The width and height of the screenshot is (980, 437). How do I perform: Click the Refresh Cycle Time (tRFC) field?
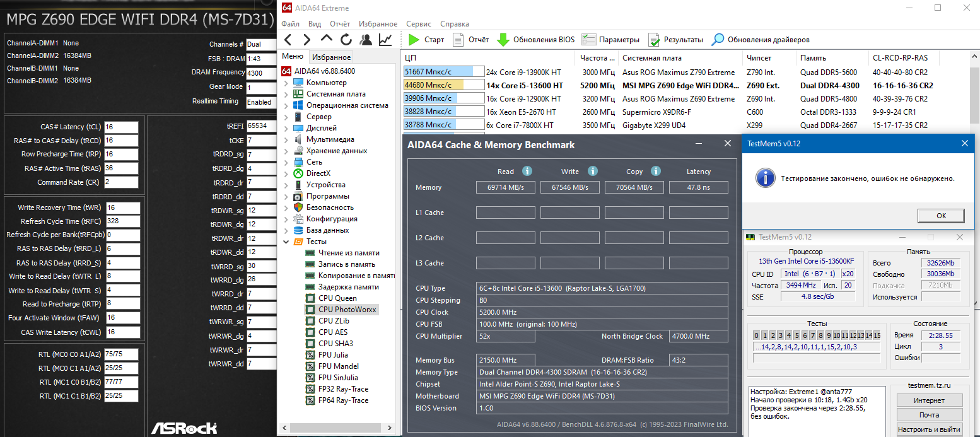click(122, 221)
